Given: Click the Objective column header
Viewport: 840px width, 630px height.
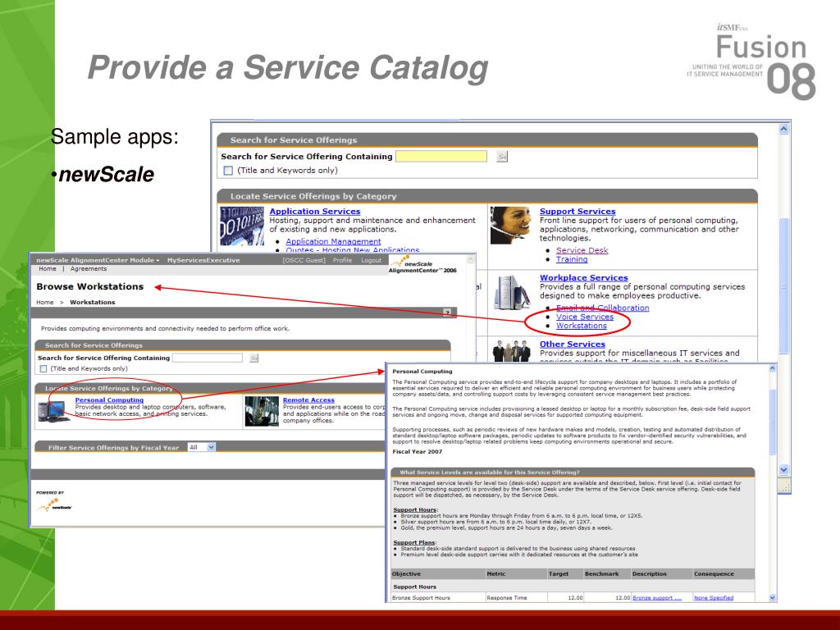Looking at the screenshot, I should point(406,573).
